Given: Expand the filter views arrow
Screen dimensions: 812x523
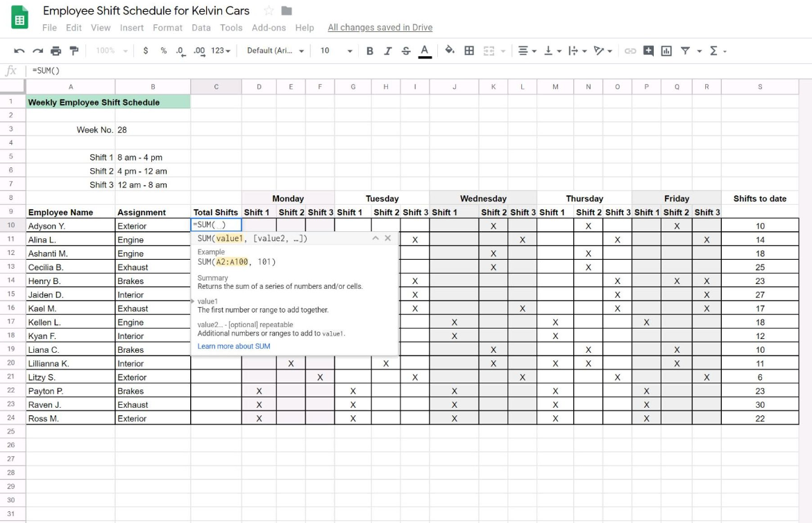Looking at the screenshot, I should click(x=699, y=51).
